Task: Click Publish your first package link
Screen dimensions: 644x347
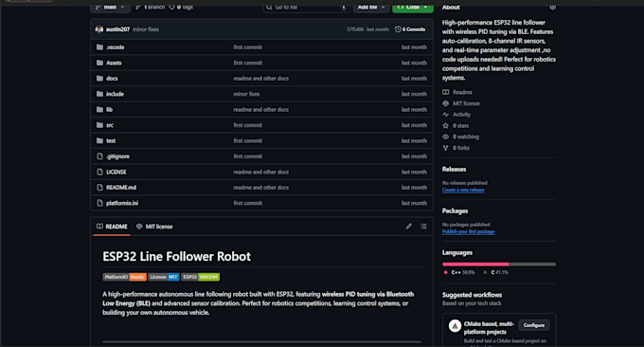Action: click(x=468, y=232)
